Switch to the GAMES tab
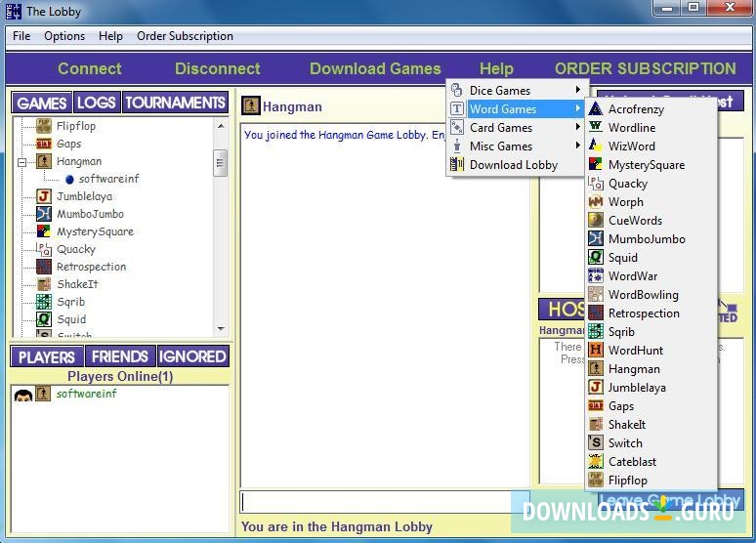 (41, 103)
